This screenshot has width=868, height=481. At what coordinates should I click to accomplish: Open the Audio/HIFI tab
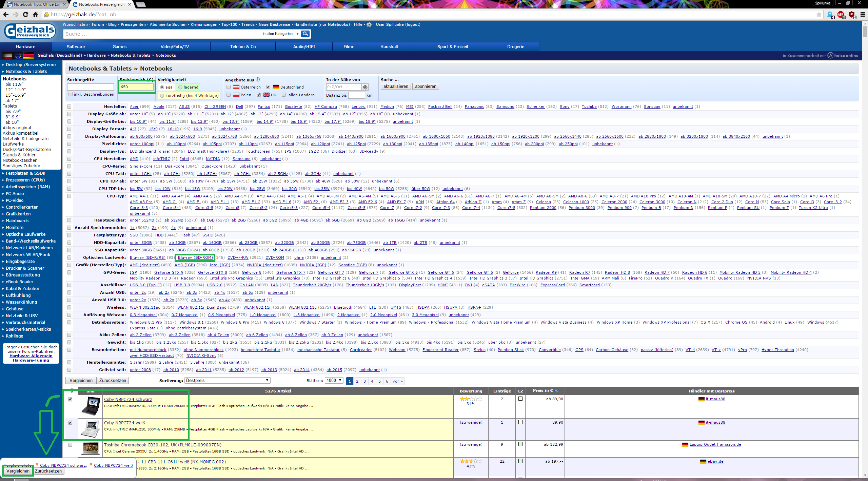(304, 46)
